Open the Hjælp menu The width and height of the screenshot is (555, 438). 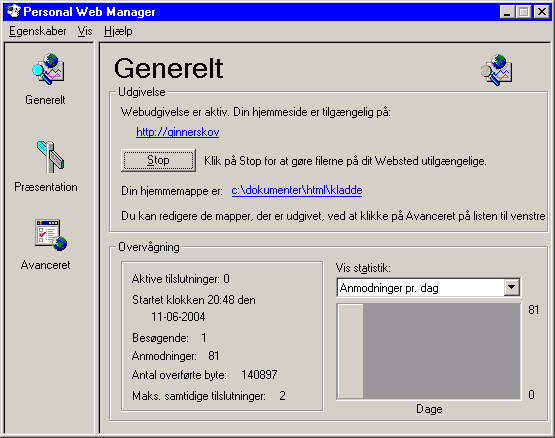118,31
